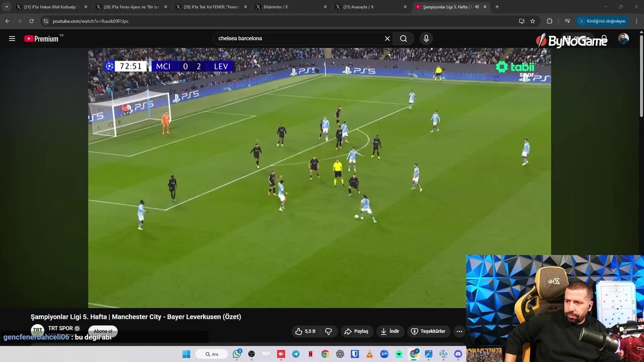Mute the YouTube tab via speaker icon
The height and width of the screenshot is (362, 644).
pos(477,7)
